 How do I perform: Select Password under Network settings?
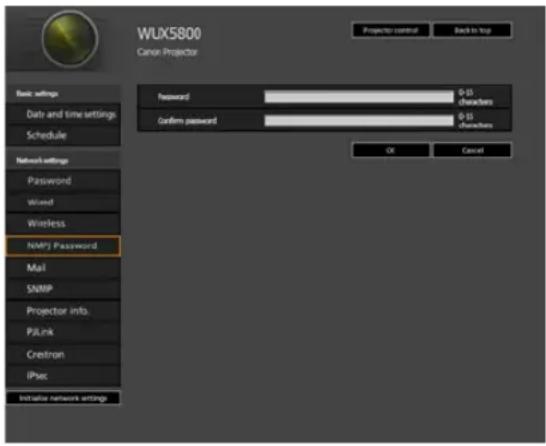63,181
